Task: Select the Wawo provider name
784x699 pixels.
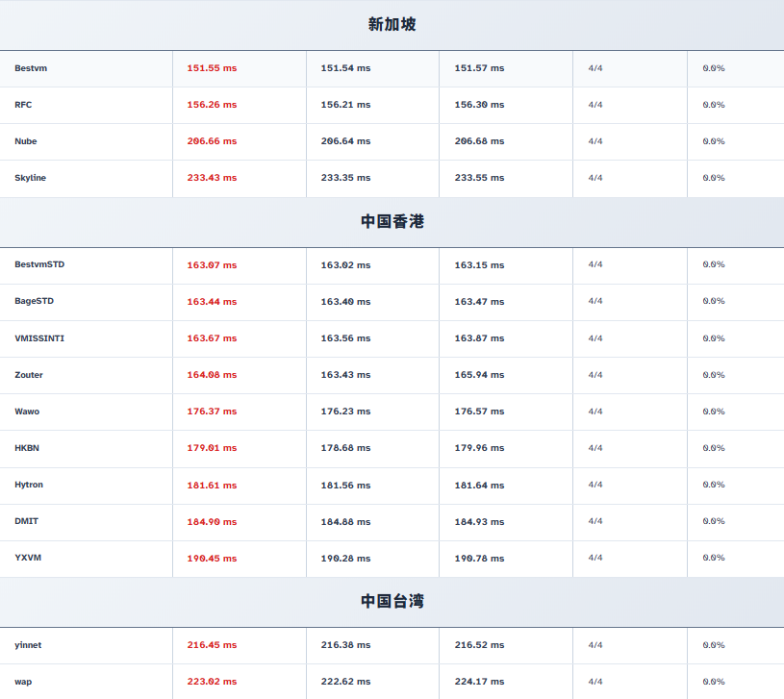Action: (27, 412)
